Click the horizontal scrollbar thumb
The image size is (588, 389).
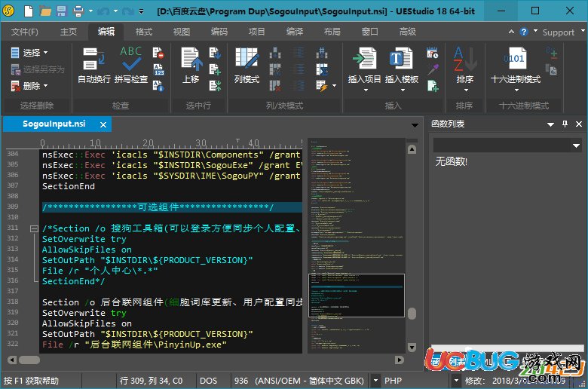click(x=29, y=360)
